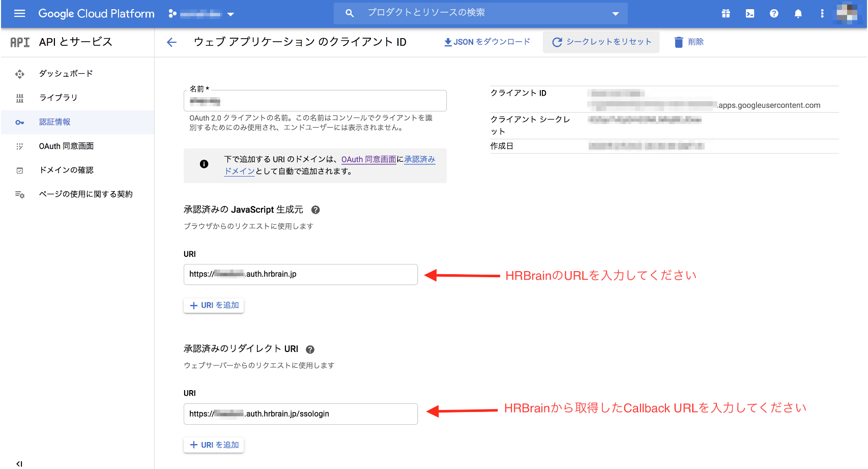Click the info icon in notice box
This screenshot has height=469, width=868.
[x=204, y=164]
